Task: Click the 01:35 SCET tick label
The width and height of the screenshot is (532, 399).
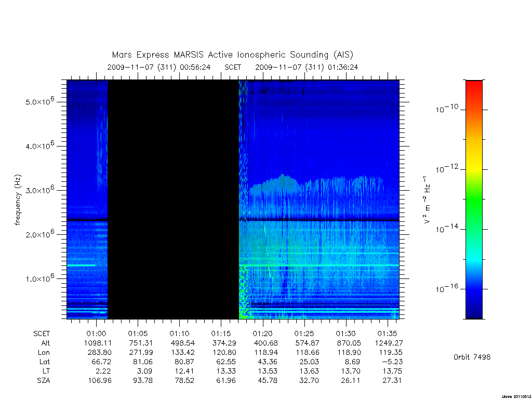Action: tap(387, 334)
